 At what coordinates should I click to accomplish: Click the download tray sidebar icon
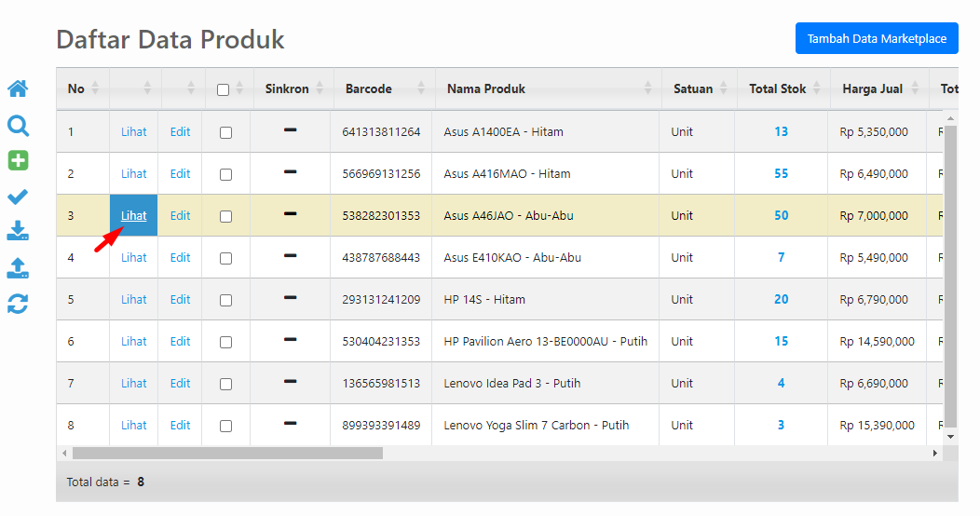click(x=18, y=230)
